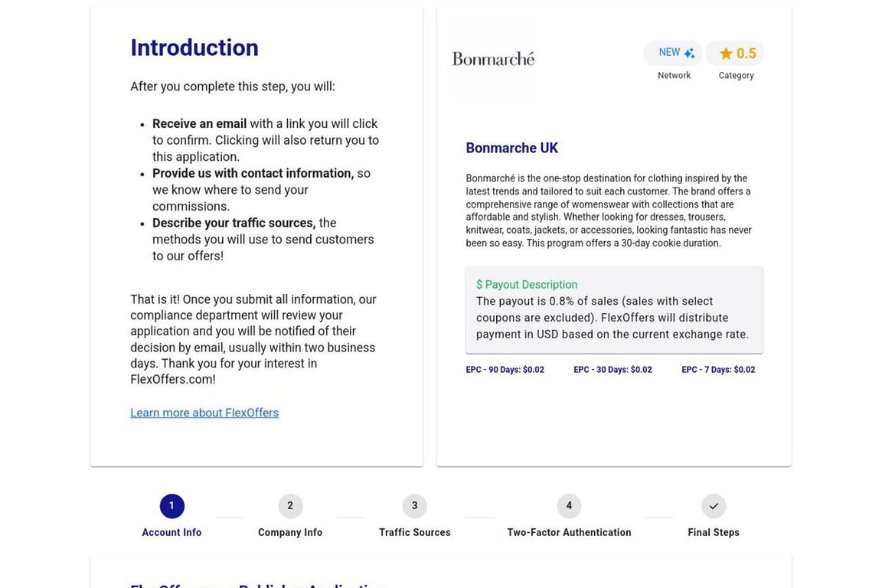Click the Final Steps label
882x588 pixels.
(714, 532)
